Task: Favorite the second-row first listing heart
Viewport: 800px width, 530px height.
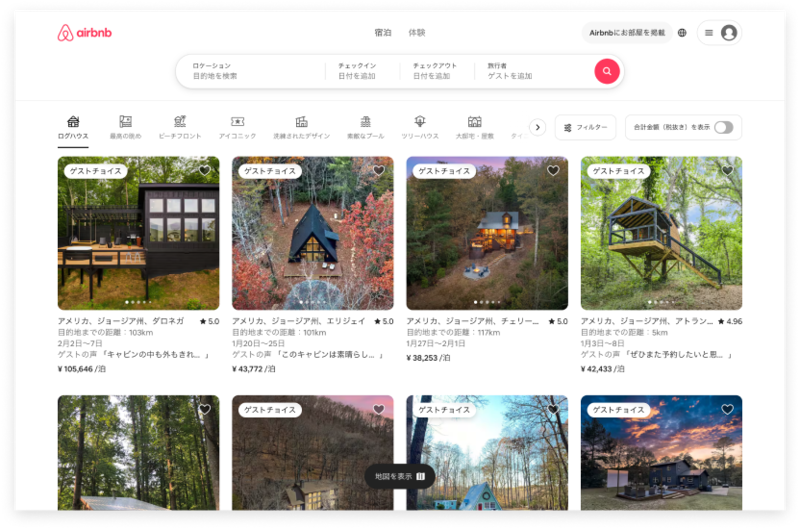Action: coord(205,409)
